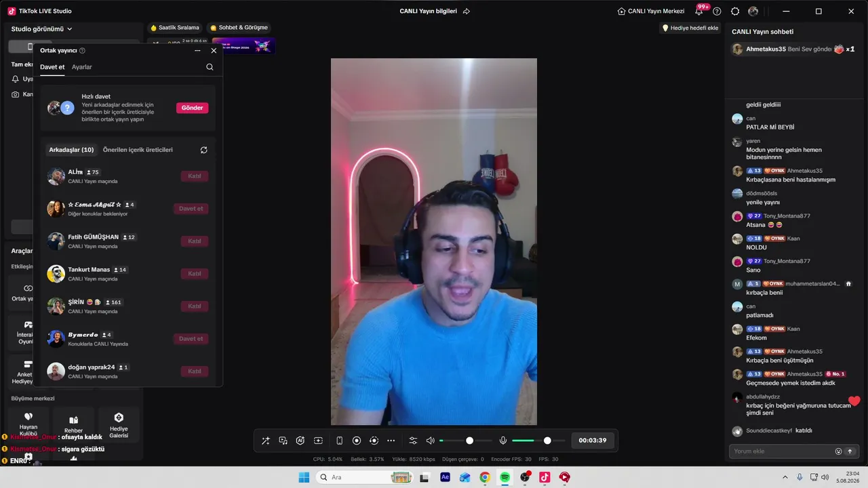Open OBS Studio from taskbar
This screenshot has height=488, width=868.
(525, 477)
